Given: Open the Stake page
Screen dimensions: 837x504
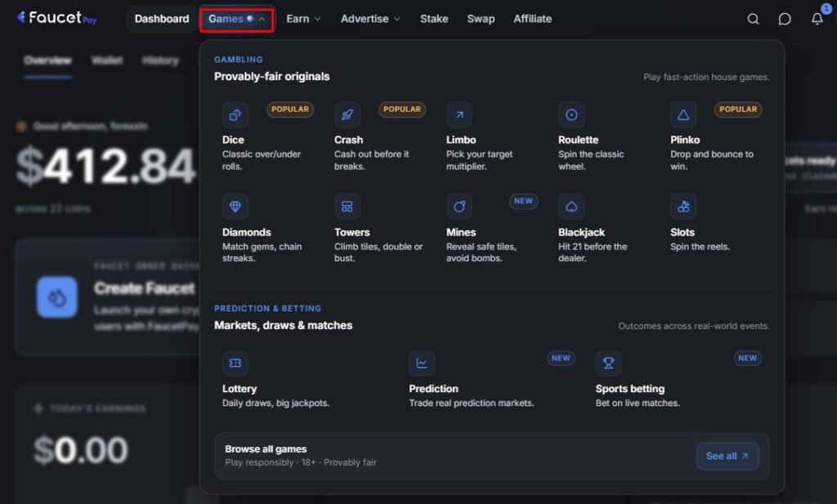Looking at the screenshot, I should (434, 19).
